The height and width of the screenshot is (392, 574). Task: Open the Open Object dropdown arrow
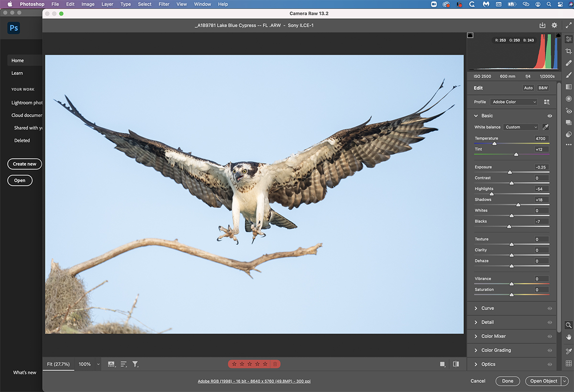tap(565, 381)
